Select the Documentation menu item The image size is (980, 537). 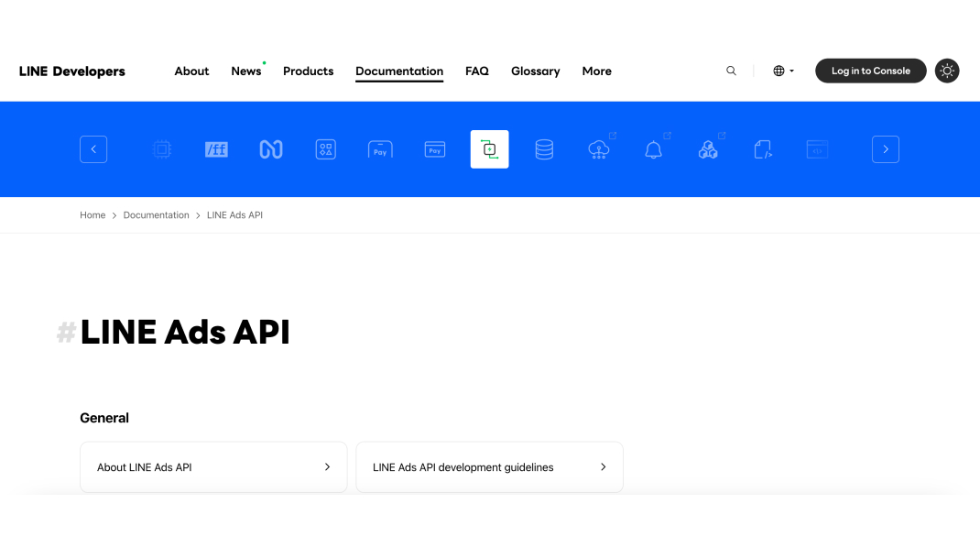point(399,71)
